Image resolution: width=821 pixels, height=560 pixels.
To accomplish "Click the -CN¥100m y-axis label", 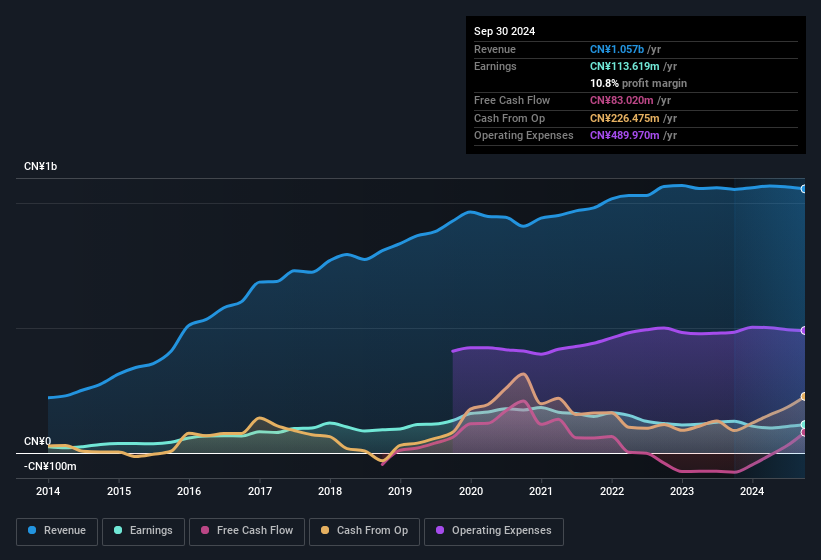I will pyautogui.click(x=50, y=466).
